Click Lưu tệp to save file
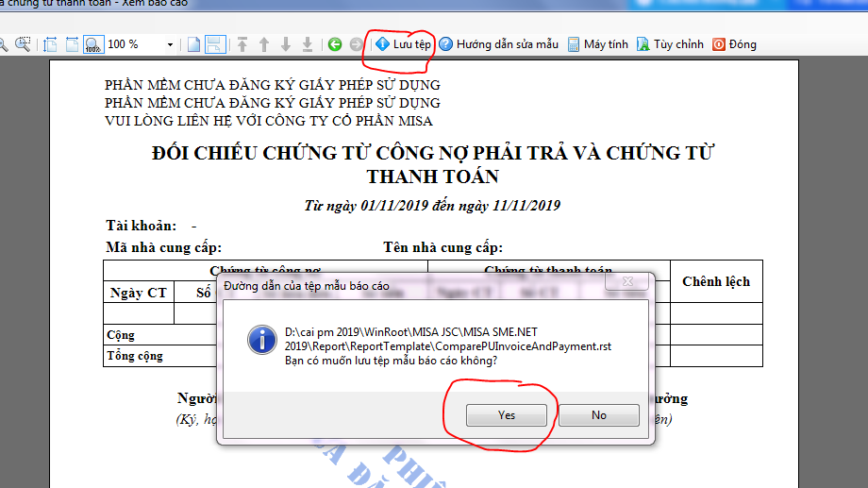This screenshot has height=488, width=868. tap(403, 44)
